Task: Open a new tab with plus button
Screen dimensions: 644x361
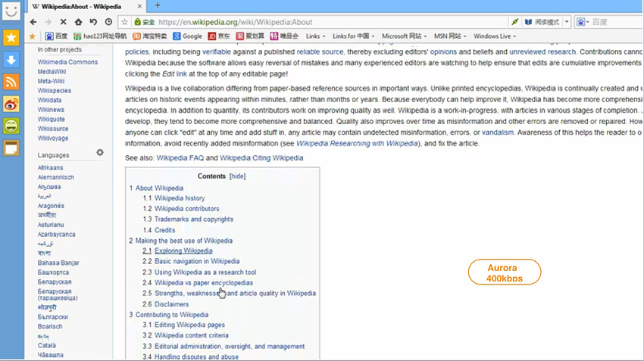Action: (x=158, y=5)
